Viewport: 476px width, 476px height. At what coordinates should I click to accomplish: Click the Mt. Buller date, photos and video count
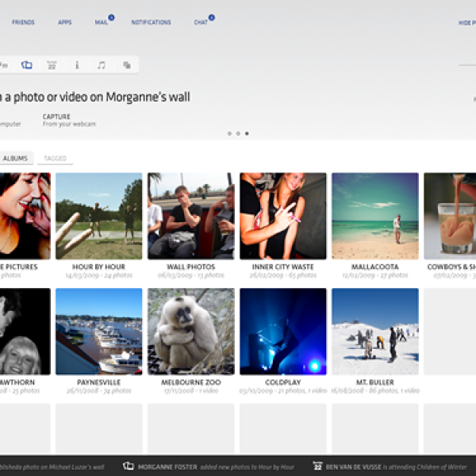click(375, 390)
